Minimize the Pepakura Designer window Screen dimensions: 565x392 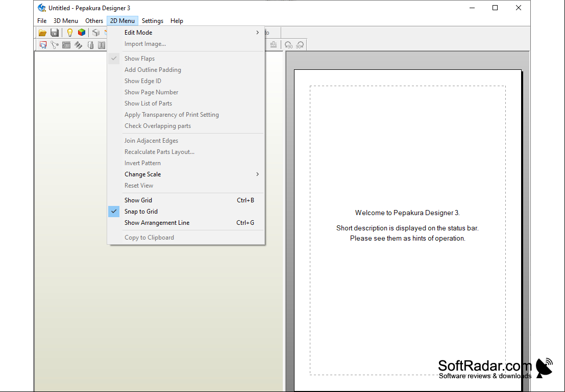tap(472, 8)
